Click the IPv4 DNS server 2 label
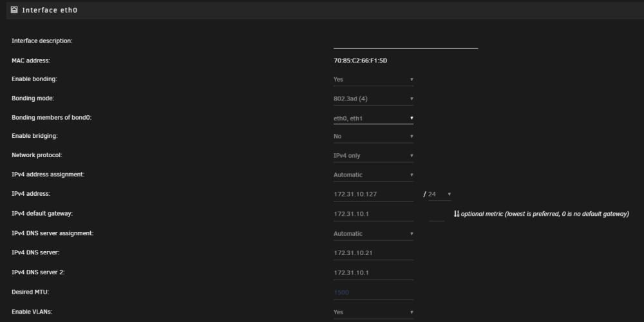 click(x=38, y=272)
